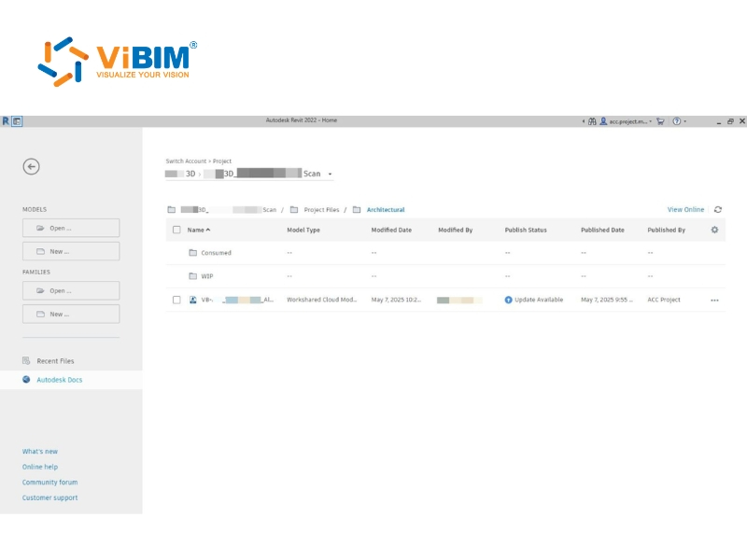Viewport: 747px width, 560px height.
Task: Click the View Online link
Action: coord(685,210)
